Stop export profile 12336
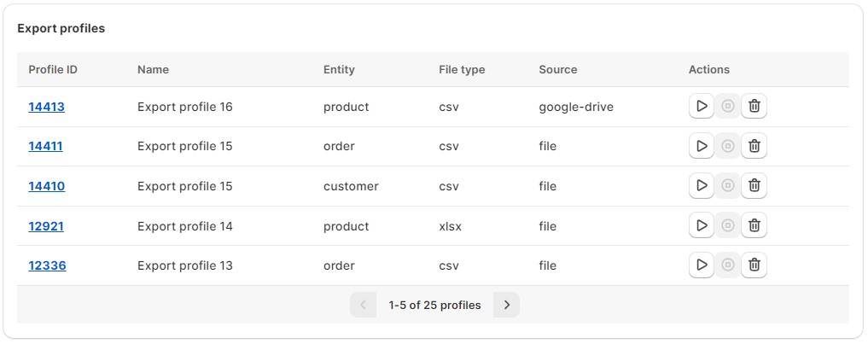This screenshot has height=344, width=868. click(728, 265)
